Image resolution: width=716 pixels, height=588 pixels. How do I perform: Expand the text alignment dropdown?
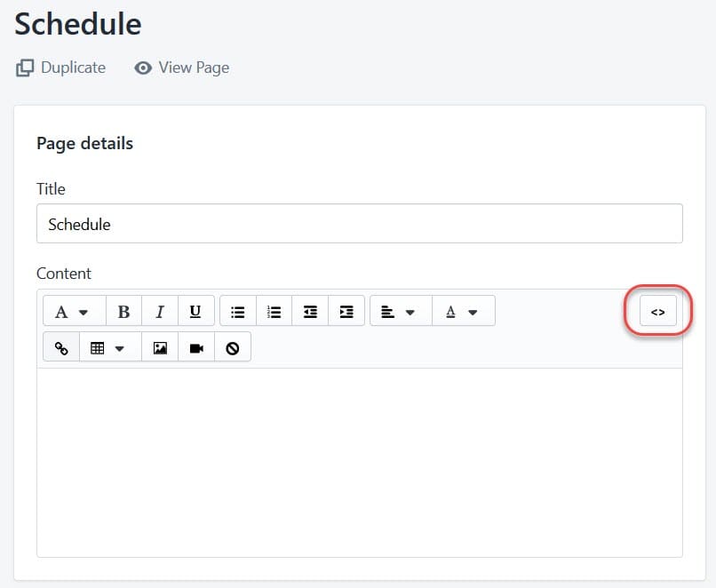tap(399, 312)
